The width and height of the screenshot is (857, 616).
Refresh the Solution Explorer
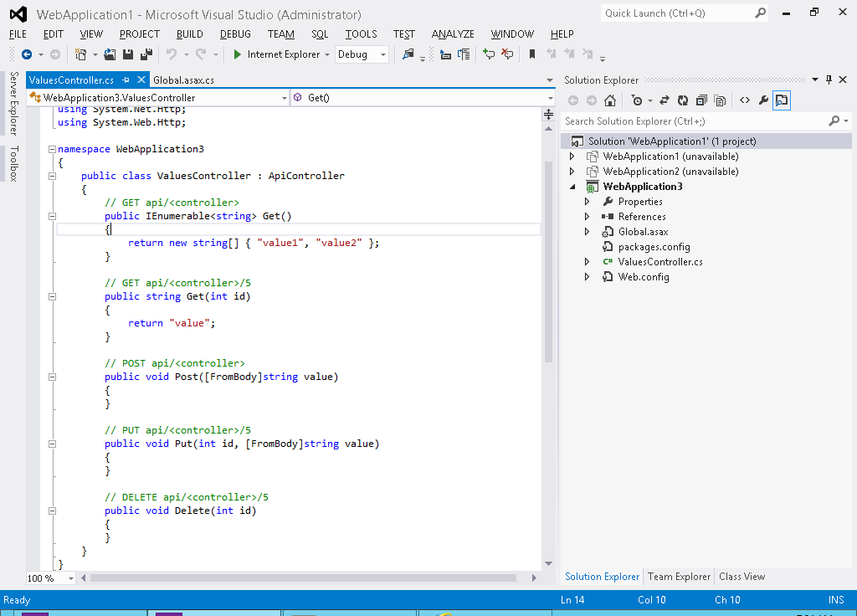[x=683, y=100]
